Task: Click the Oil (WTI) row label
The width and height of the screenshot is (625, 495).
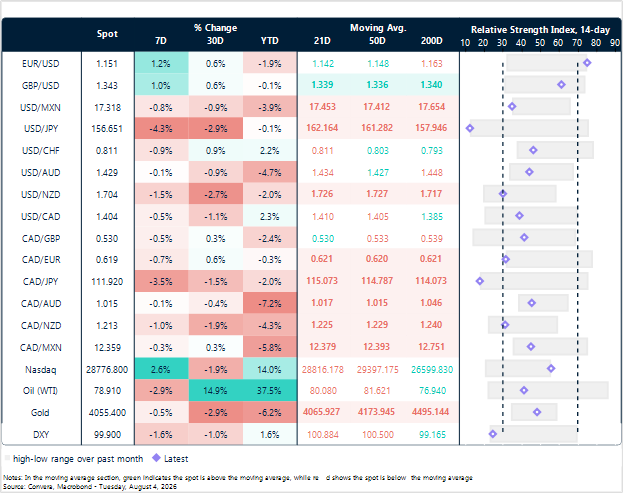Action: (41, 391)
